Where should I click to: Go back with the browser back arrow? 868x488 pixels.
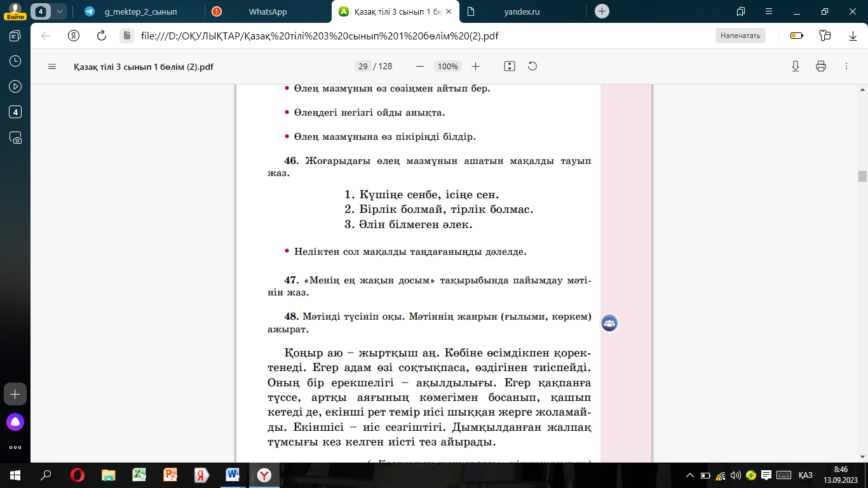pyautogui.click(x=46, y=36)
